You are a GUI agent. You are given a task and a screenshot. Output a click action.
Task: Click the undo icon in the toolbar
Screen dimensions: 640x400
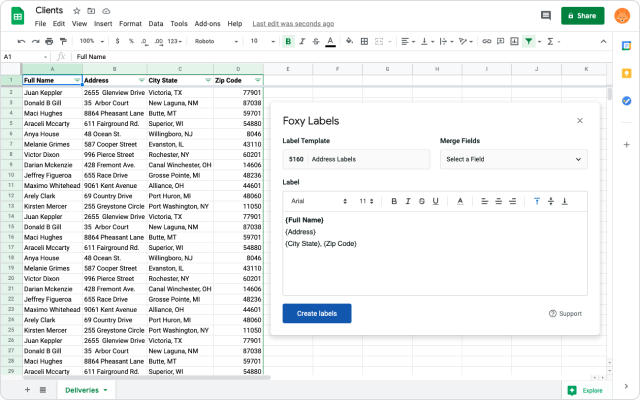[x=21, y=41]
